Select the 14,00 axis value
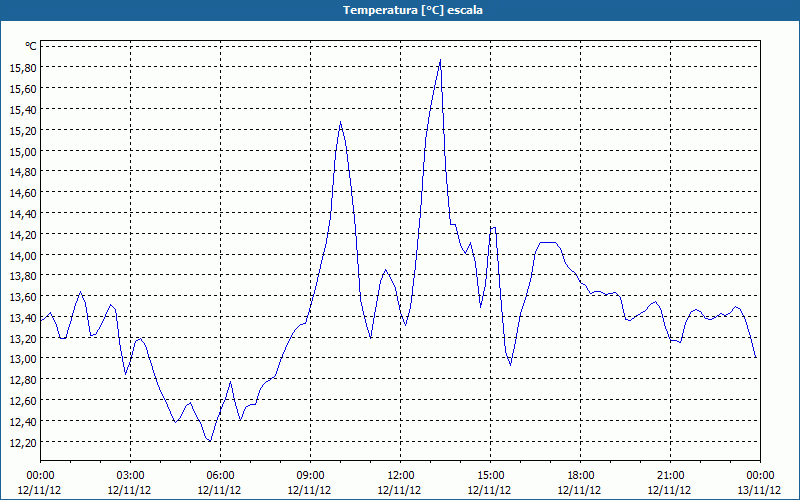Viewport: 800px width, 500px height. coord(23,255)
